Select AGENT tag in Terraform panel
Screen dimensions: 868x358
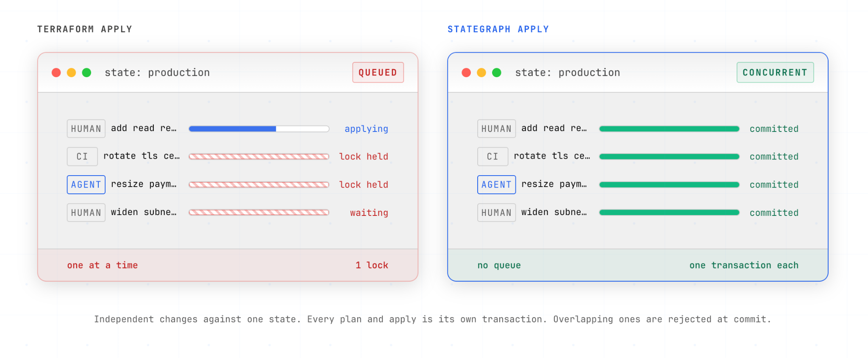click(86, 185)
